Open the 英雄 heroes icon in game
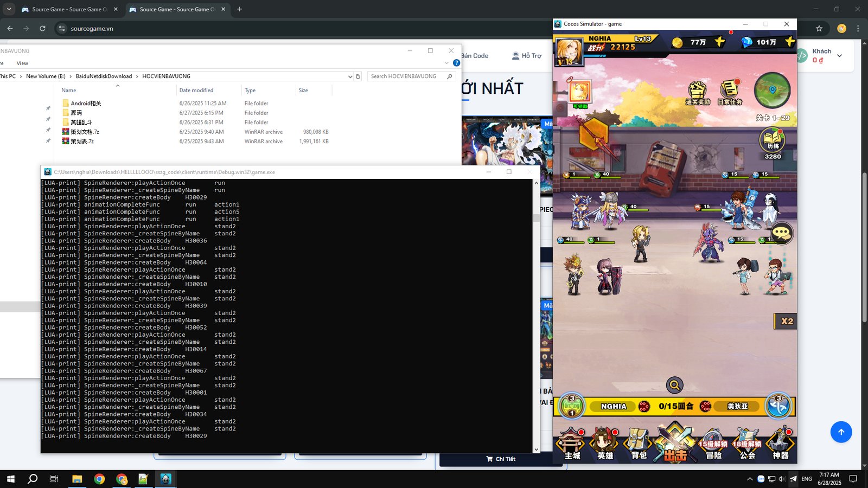This screenshot has height=488, width=868. click(604, 444)
